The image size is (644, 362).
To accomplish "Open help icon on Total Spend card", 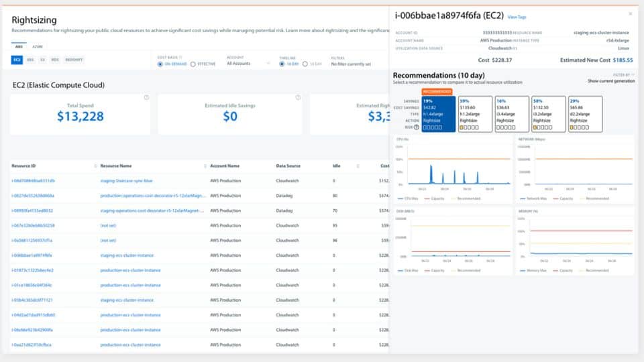I will [x=147, y=98].
